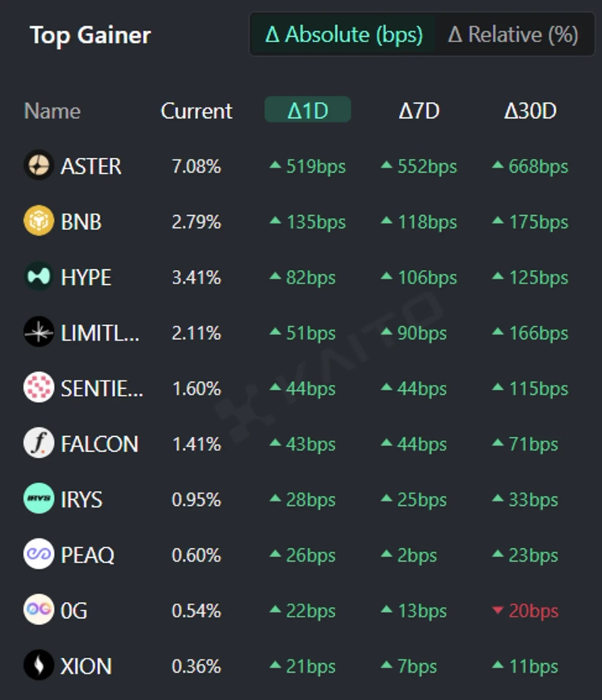This screenshot has height=700, width=602.
Task: Click the Current column header
Action: pos(196,111)
